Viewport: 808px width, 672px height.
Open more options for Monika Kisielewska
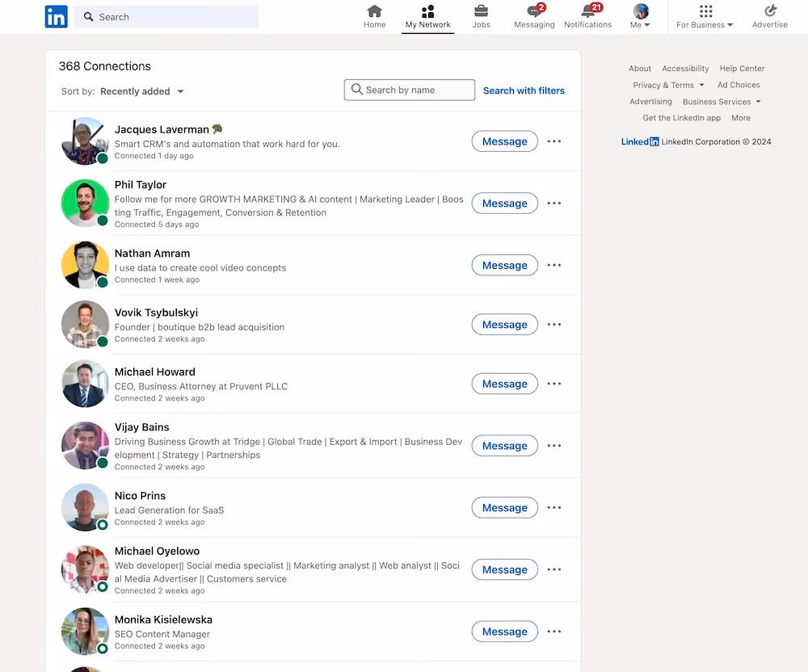click(554, 632)
